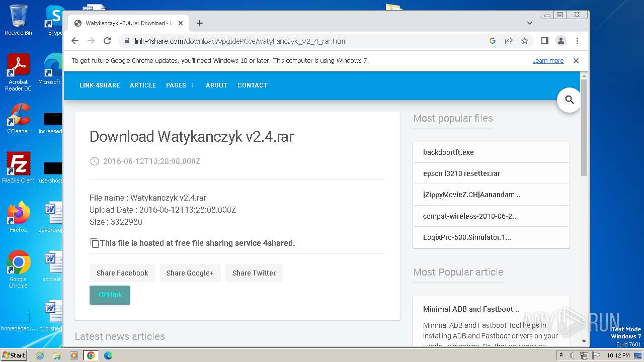Open Chrome's three-dot menu
The height and width of the screenshot is (362, 644).
(x=577, y=41)
